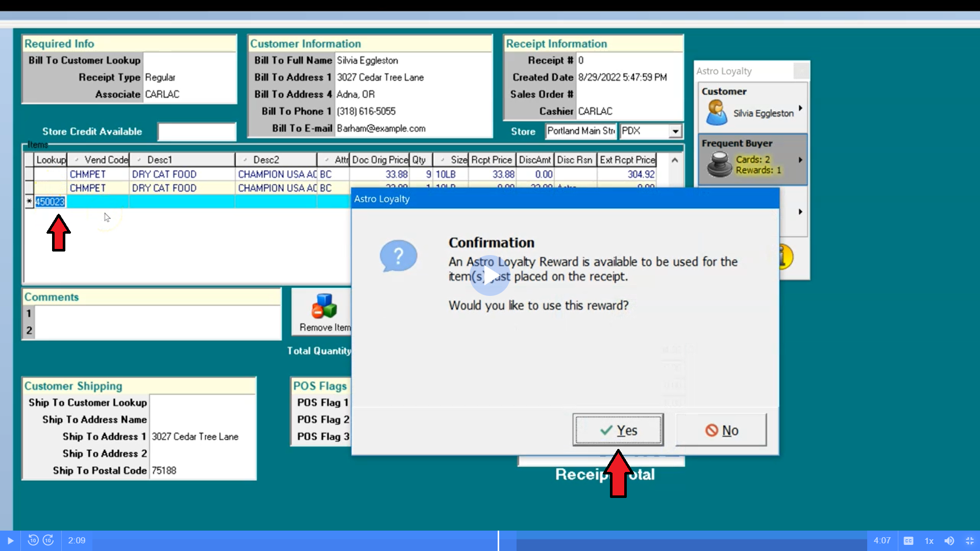Toggle closed captions in the player

point(909,540)
